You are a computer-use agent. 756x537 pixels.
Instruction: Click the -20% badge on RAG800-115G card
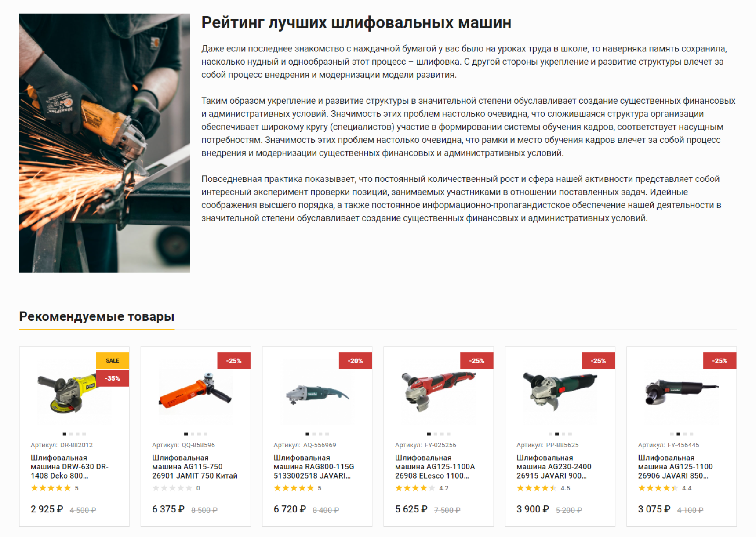click(x=355, y=360)
